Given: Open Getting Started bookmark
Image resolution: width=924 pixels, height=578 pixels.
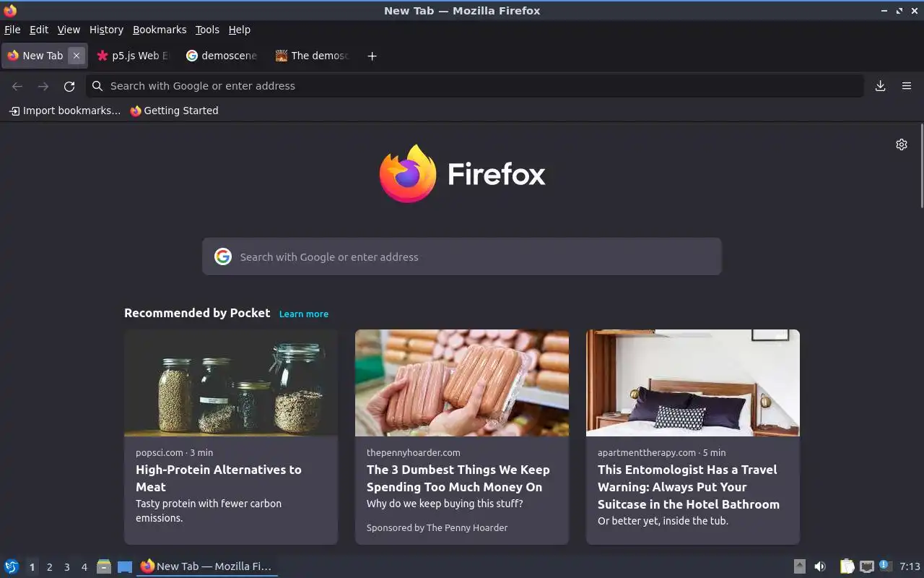Looking at the screenshot, I should click(174, 111).
